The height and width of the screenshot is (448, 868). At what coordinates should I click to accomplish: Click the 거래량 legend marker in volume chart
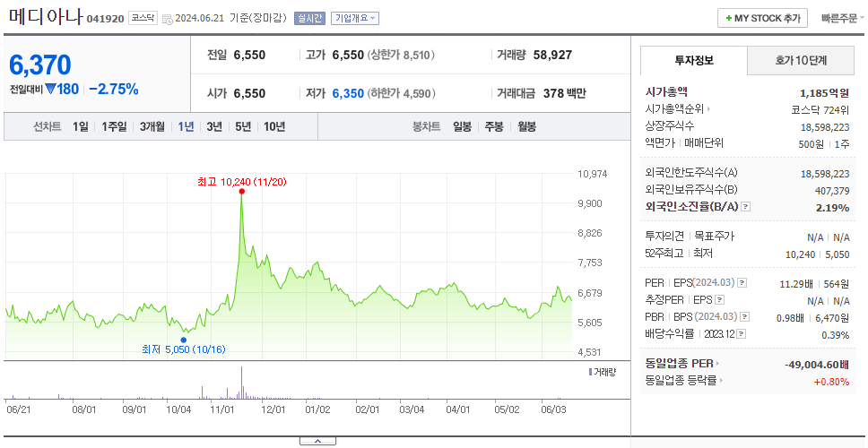[x=590, y=372]
